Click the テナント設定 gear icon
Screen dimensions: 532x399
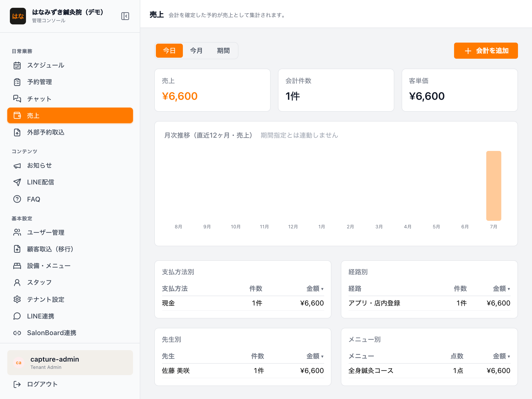[17, 299]
